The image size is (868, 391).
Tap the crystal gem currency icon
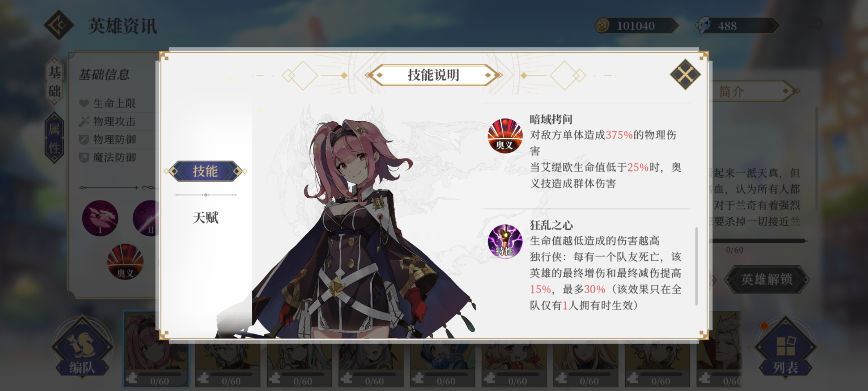pyautogui.click(x=703, y=26)
